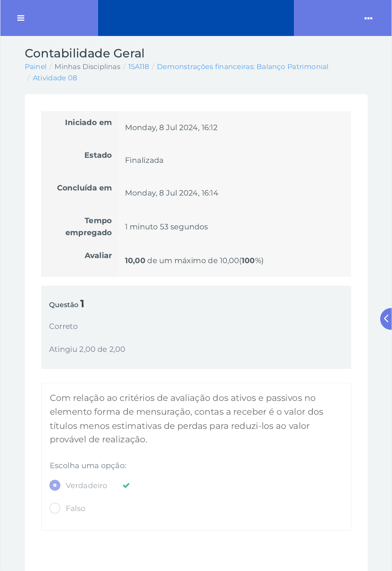Click the question statement paragraph

[x=186, y=419]
